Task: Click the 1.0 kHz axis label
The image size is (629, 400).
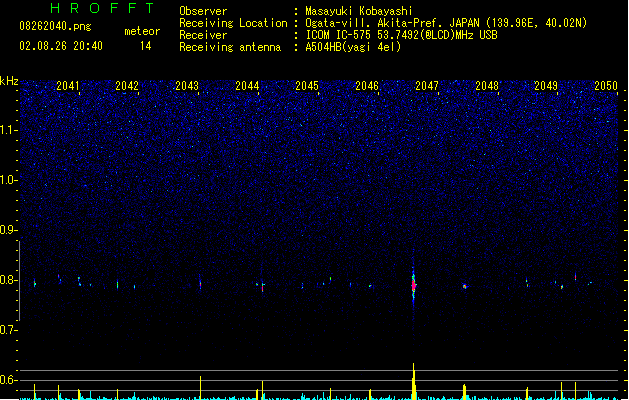Action: coord(8,180)
